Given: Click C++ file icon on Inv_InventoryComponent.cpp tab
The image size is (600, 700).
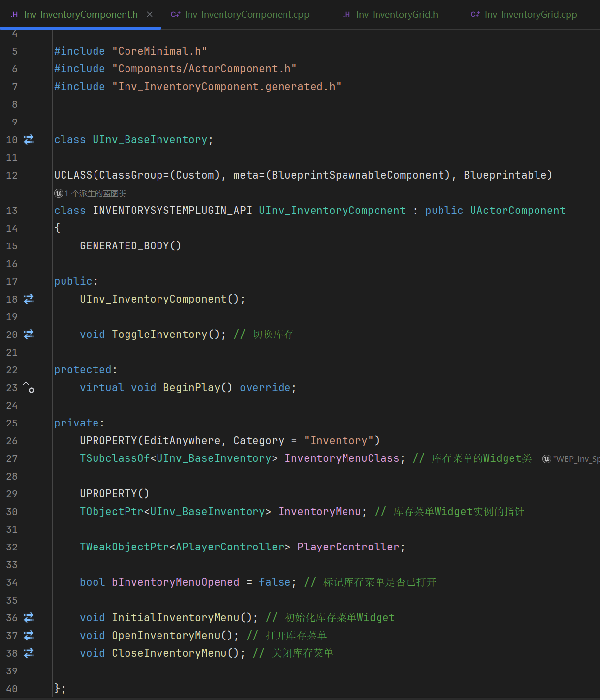Looking at the screenshot, I should [175, 15].
